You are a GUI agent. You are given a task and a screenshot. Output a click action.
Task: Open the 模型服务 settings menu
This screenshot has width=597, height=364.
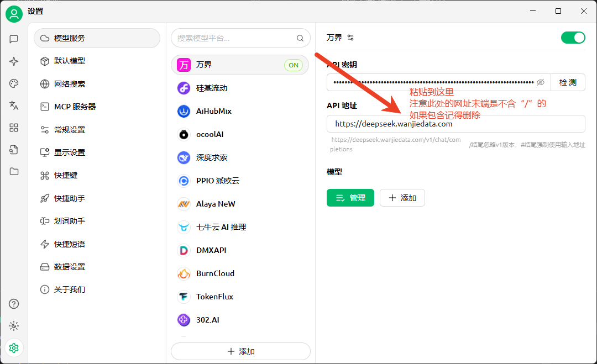pyautogui.click(x=97, y=38)
